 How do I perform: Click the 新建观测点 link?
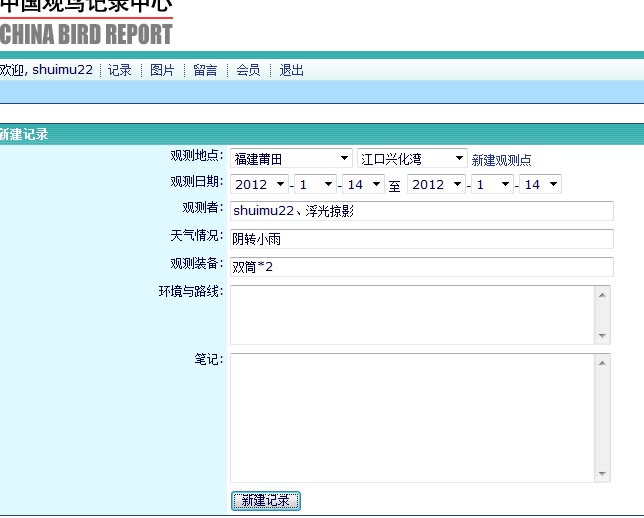click(501, 160)
